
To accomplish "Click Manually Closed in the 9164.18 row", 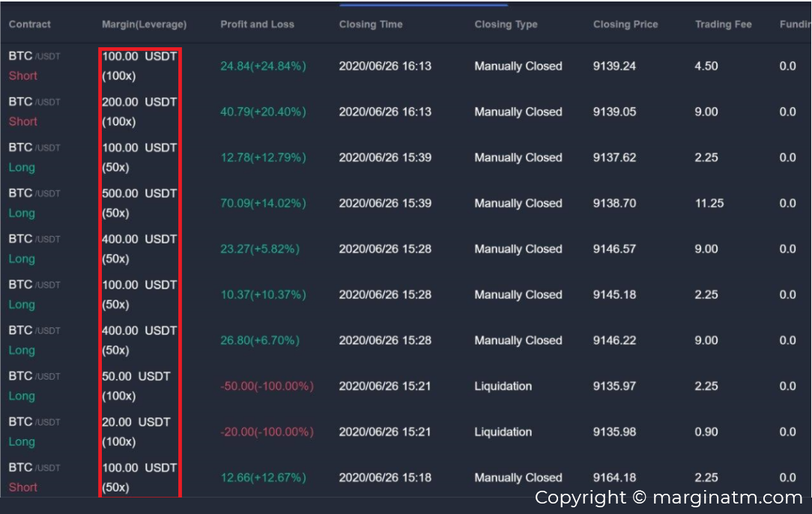I will coord(518,477).
